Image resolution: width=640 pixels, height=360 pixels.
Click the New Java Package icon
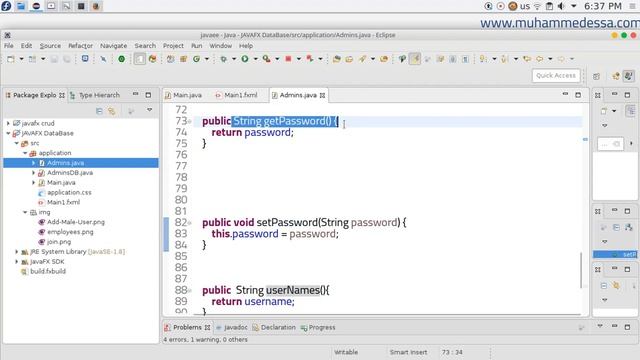[183, 59]
